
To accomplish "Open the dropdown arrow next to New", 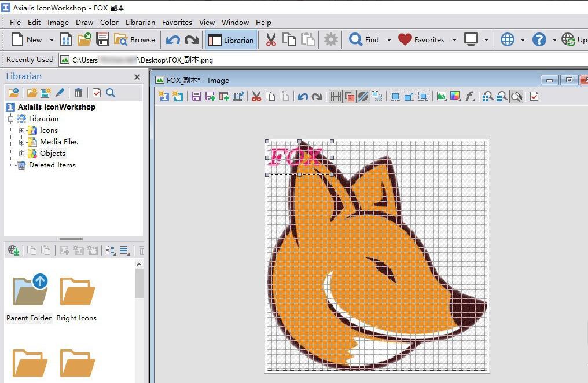I will (x=51, y=40).
